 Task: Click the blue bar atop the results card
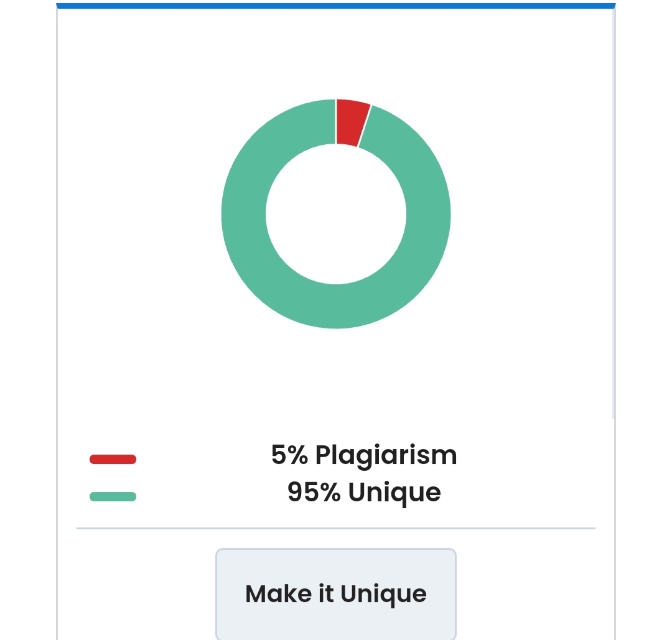click(336, 6)
